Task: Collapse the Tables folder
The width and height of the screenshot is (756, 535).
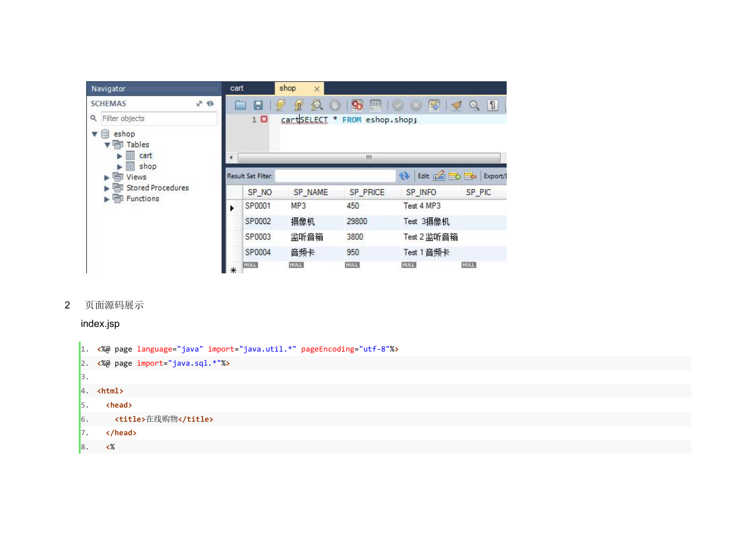Action: click(107, 145)
